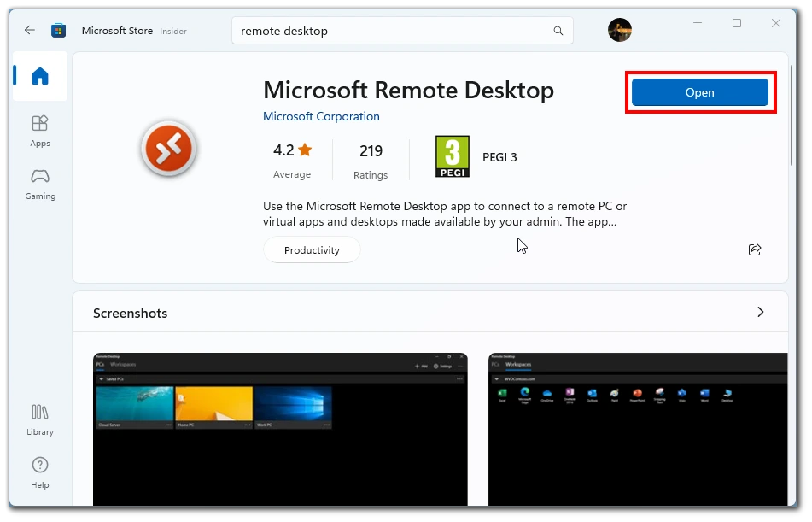Click the 4.2 Average rating

pyautogui.click(x=292, y=161)
